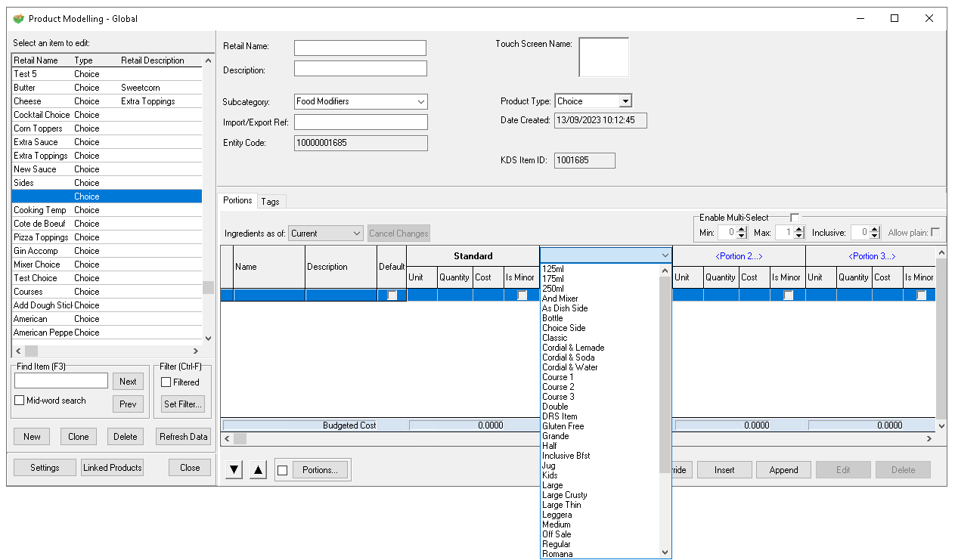
Task: Tick the Mid-word search checkbox
Action: (x=20, y=401)
